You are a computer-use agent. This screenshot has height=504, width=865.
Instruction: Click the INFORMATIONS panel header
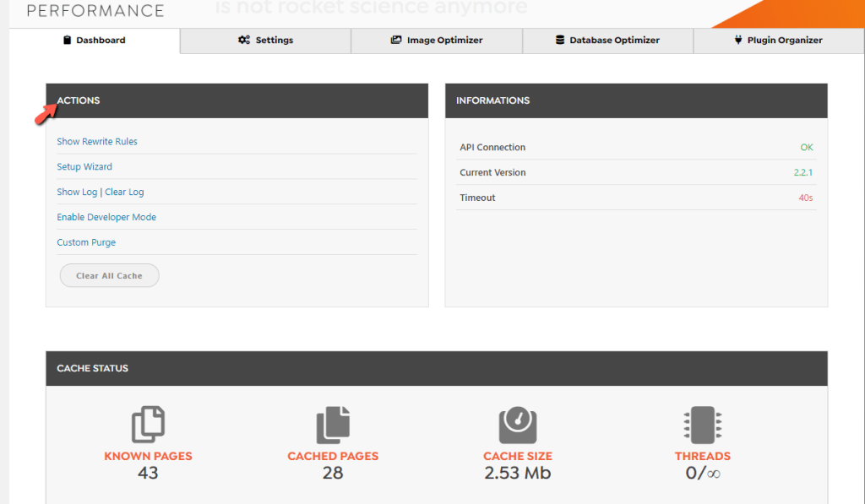(x=636, y=101)
